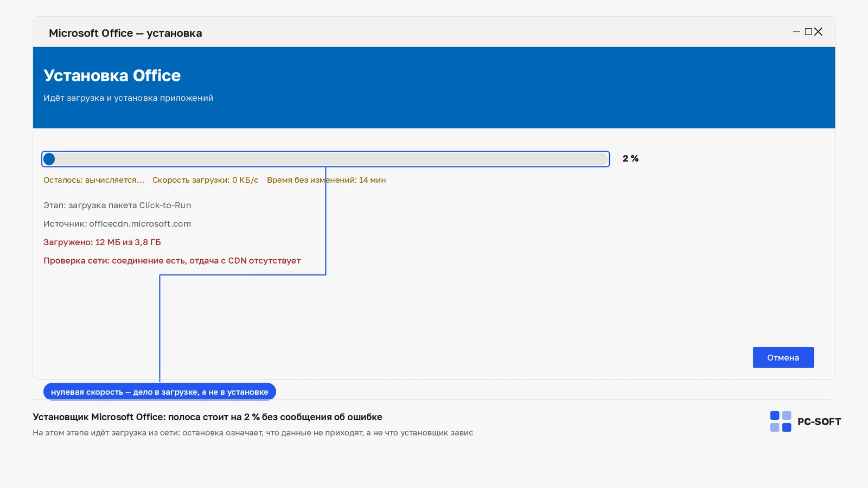The height and width of the screenshot is (488, 868).
Task: Click the 'Microsoft Office — установка' window title
Action: click(x=125, y=33)
